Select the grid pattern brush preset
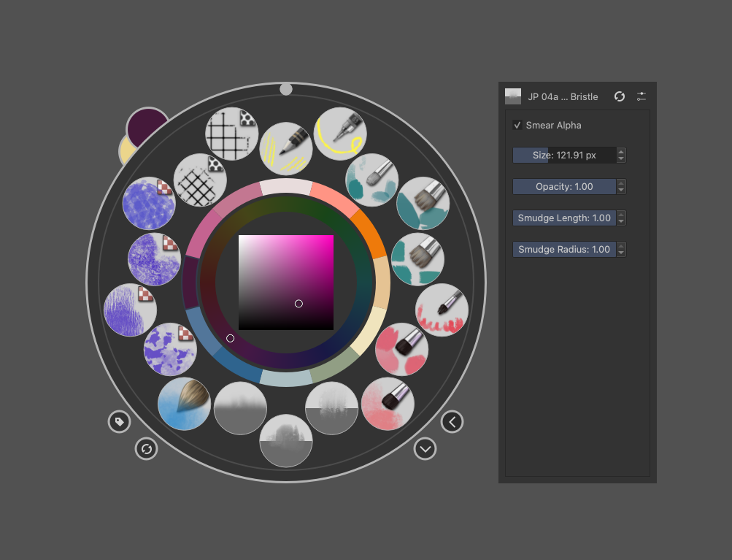The width and height of the screenshot is (732, 560). [x=232, y=134]
